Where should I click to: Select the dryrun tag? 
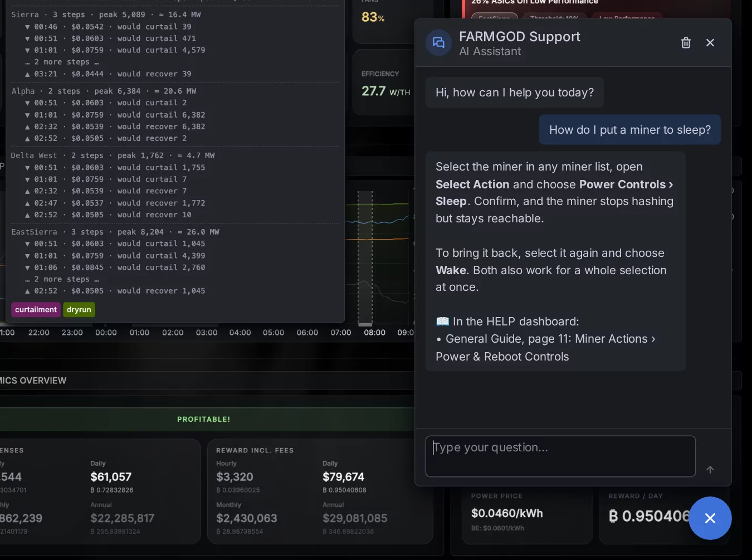click(79, 310)
